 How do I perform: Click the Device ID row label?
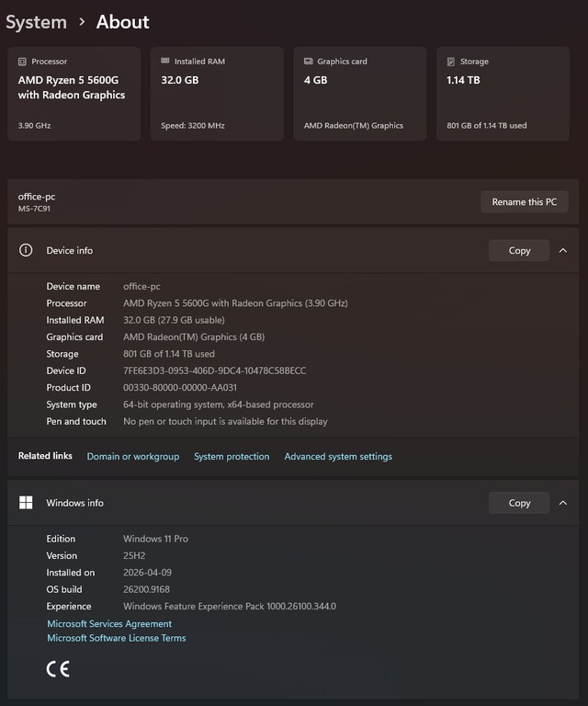tap(65, 370)
